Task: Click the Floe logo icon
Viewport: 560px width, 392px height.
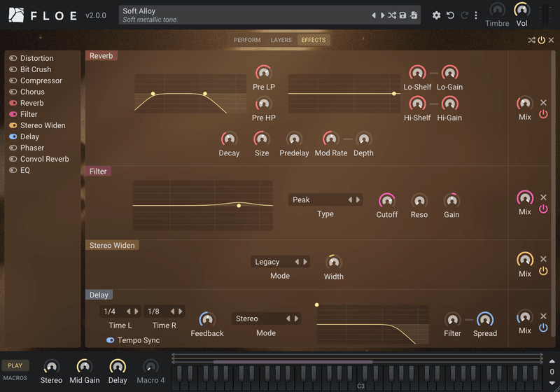Action: (x=16, y=15)
